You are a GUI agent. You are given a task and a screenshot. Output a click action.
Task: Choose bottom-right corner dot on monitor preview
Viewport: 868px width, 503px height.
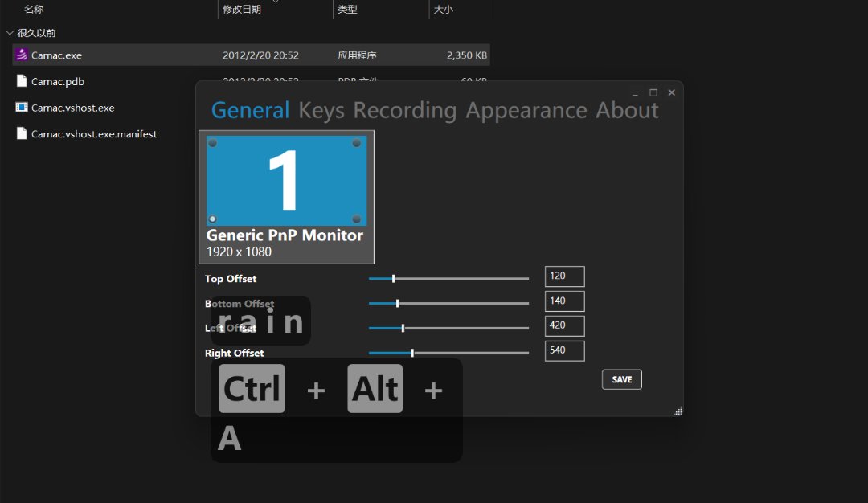(356, 219)
